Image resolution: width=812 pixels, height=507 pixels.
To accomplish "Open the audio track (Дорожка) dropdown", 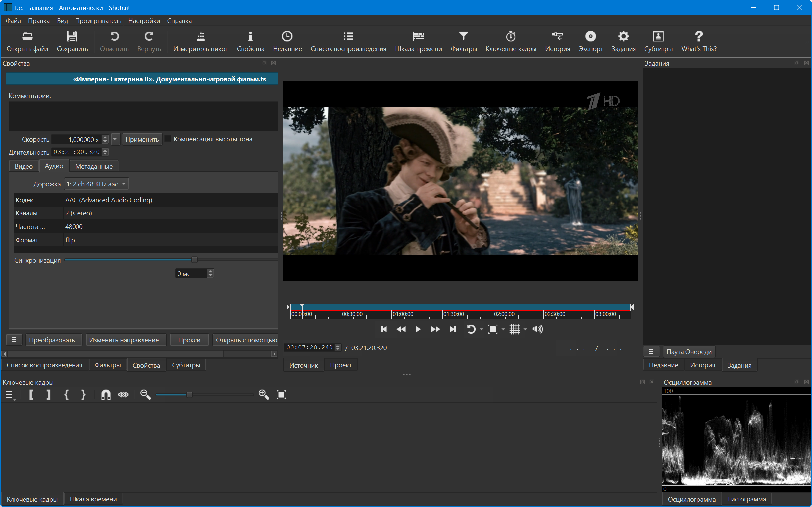I will point(96,184).
